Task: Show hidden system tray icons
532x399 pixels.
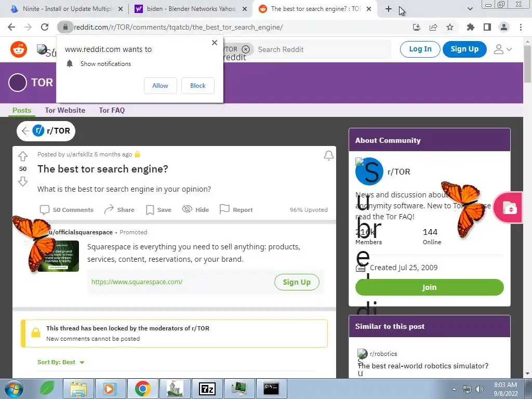Action: [x=454, y=389]
